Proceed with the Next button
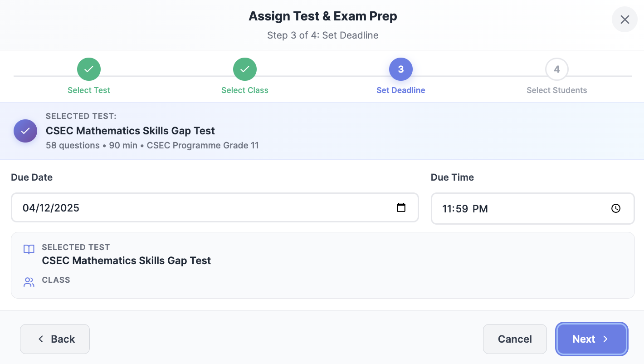The image size is (644, 364). click(591, 339)
